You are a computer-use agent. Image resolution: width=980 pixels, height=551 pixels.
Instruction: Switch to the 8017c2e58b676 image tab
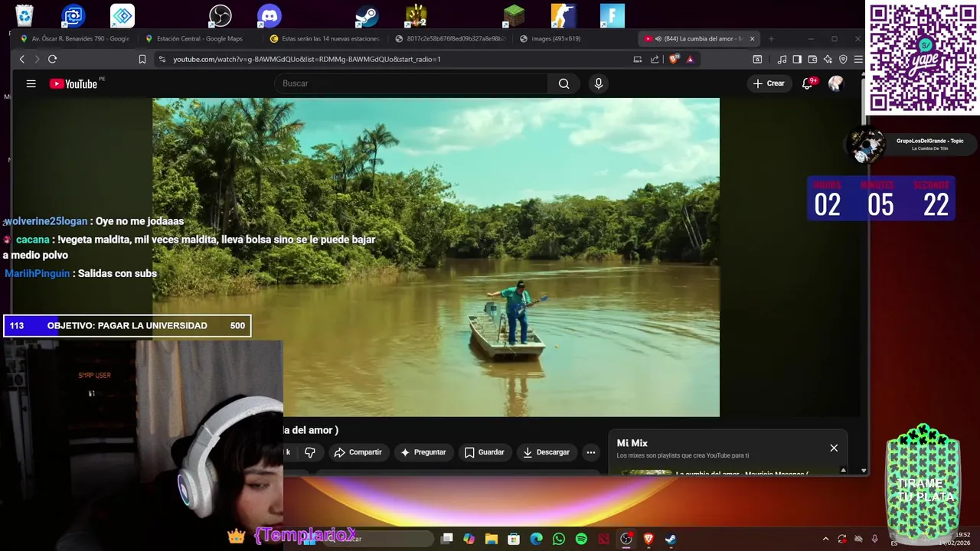click(449, 38)
